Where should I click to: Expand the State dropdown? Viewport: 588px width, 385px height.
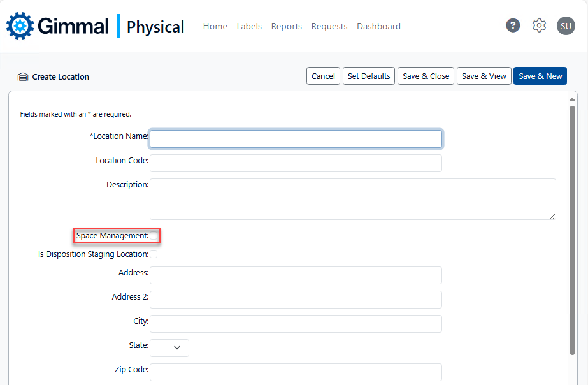click(169, 347)
